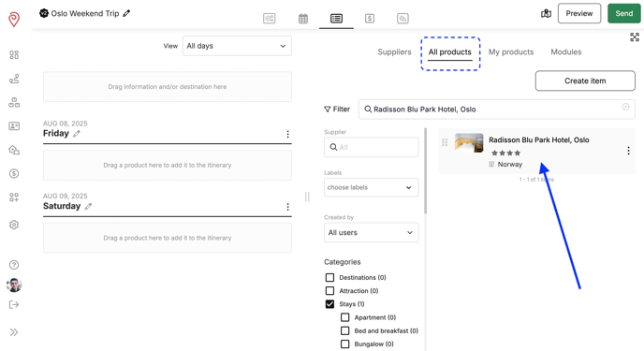Click the Preview button
Viewport: 644px width, 351px height.
(579, 13)
